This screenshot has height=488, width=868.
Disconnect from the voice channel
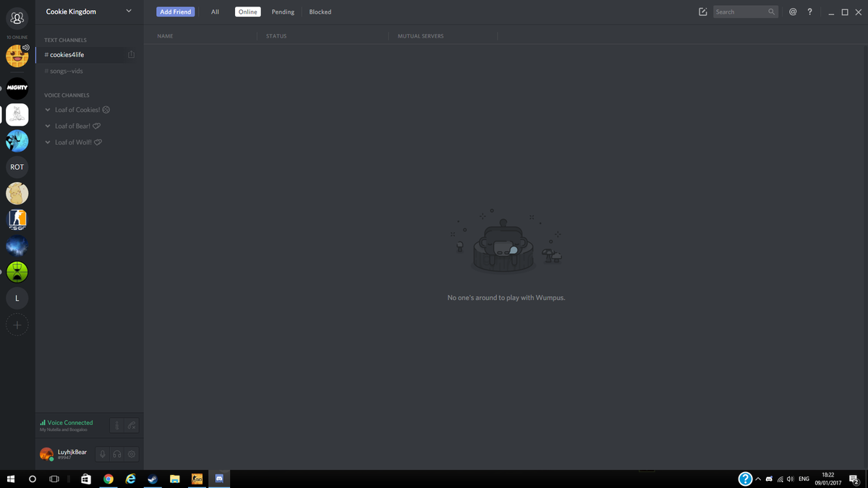[132, 426]
